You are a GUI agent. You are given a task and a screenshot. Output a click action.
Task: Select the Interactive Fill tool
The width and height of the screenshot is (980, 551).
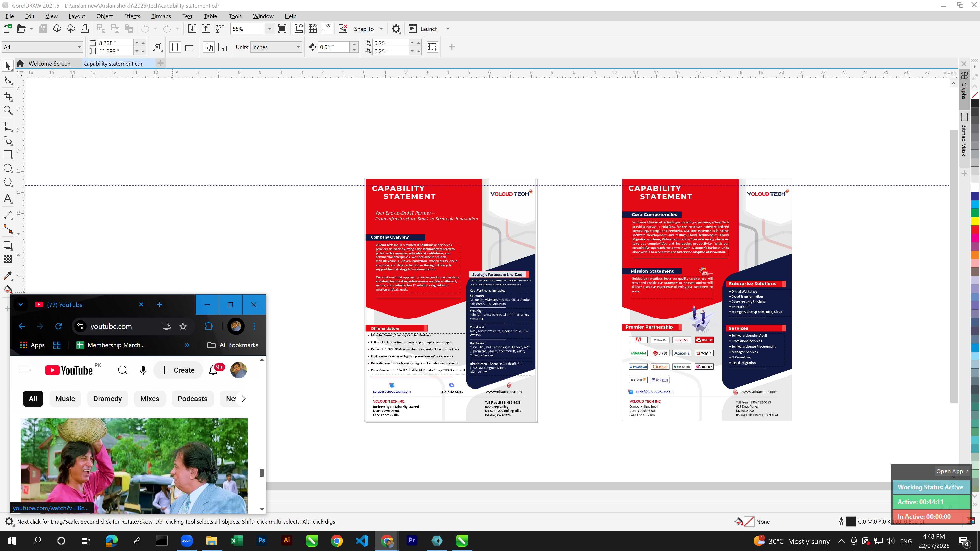coord(8,289)
